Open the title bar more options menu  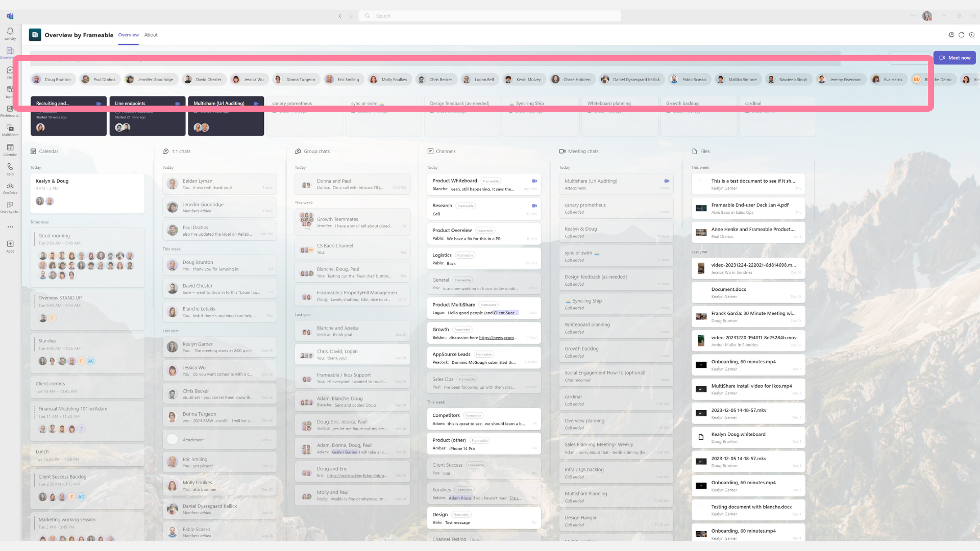[x=913, y=16]
